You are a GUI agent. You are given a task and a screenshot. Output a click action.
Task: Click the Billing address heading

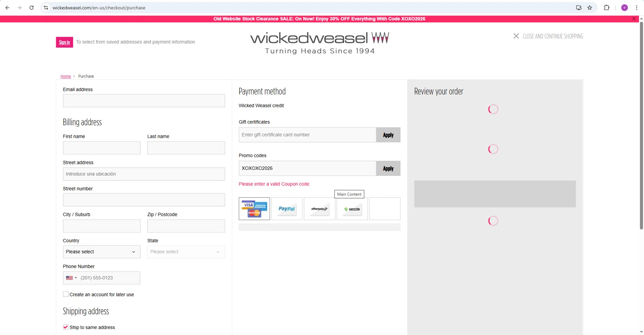82,122
